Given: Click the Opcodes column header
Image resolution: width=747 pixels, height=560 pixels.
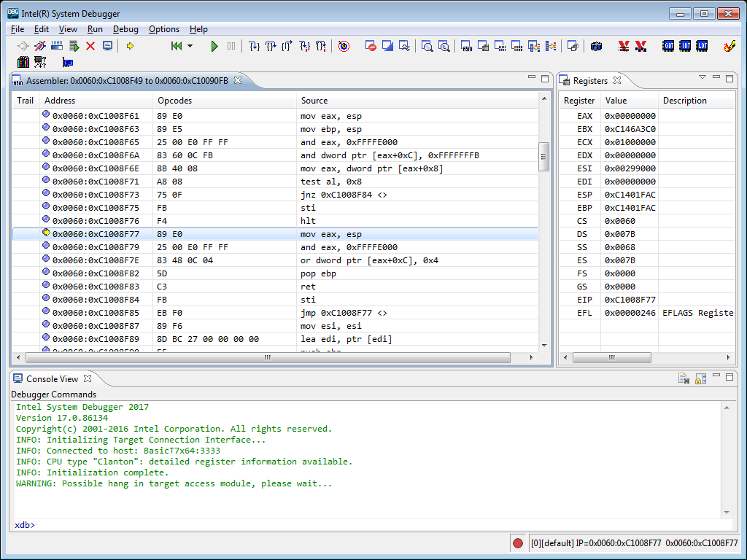Looking at the screenshot, I should tap(175, 101).
